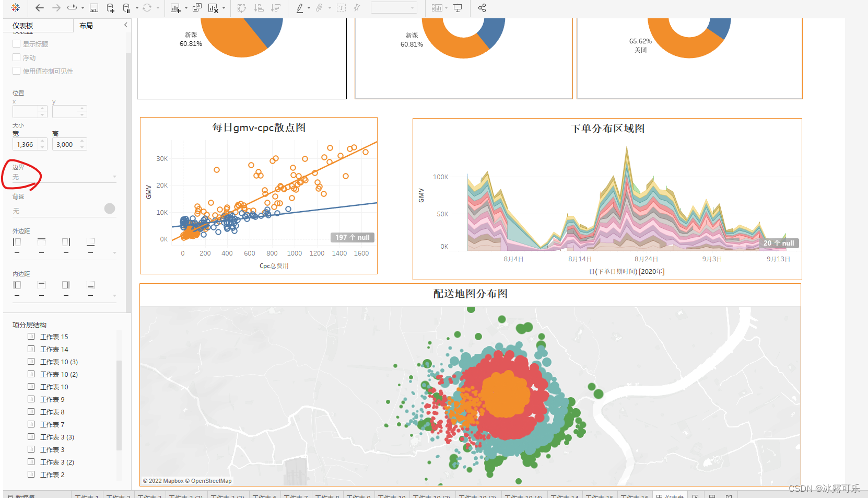Open the Replay animation dropdown arrow
Viewport: 868px width, 498px height.
(83, 8)
